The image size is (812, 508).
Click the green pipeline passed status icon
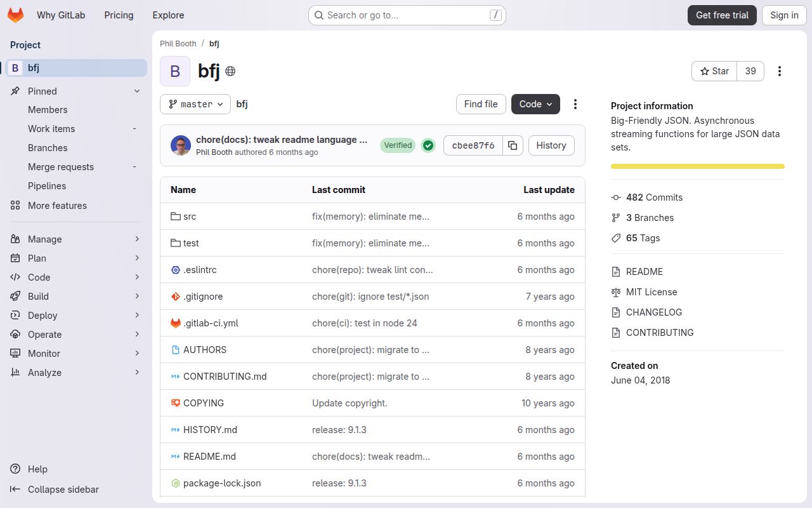tap(428, 145)
